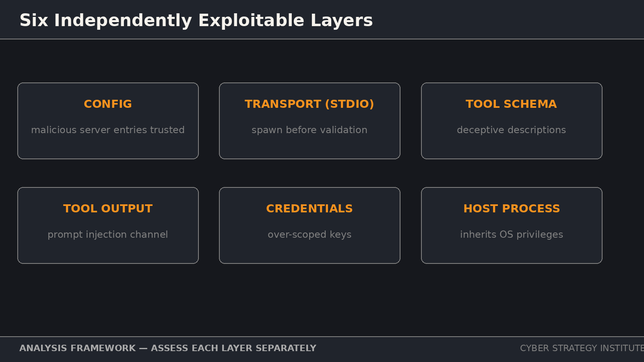Viewport: 644px width, 362px height.
Task: Click 'spawn before validation' text
Action: coord(310,130)
